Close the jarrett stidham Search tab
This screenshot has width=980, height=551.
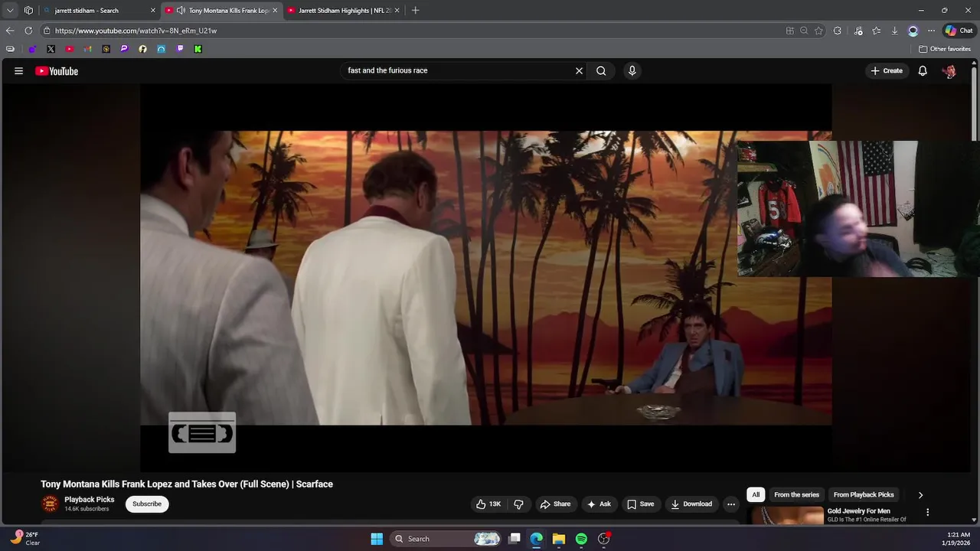tap(152, 11)
